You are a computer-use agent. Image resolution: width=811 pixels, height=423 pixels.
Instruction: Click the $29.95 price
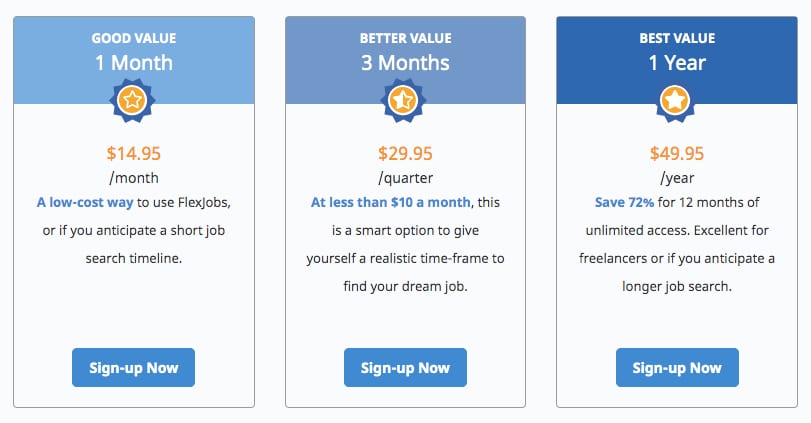(x=405, y=154)
